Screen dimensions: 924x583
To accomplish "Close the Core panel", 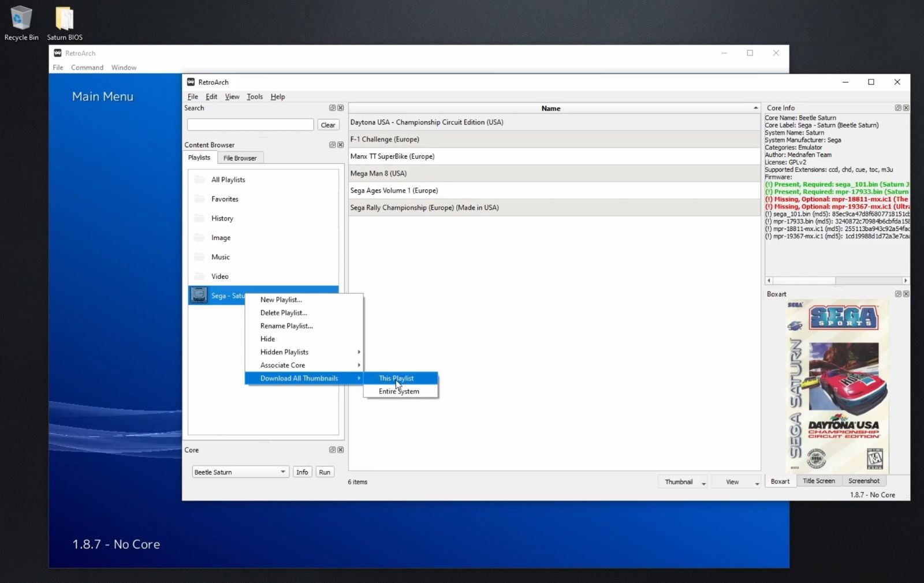I will tap(341, 450).
